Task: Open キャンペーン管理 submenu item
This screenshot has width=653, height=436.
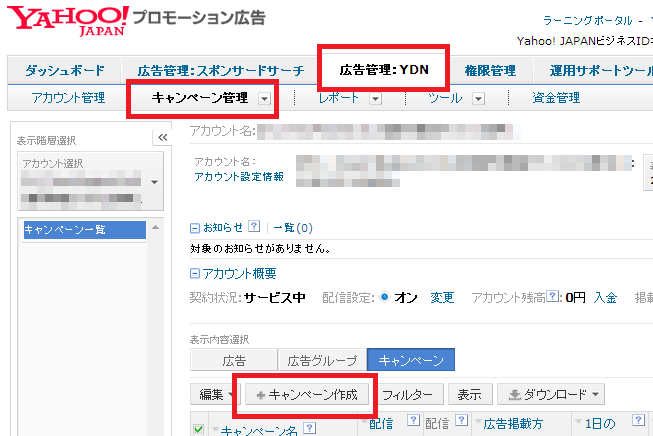Action: pyautogui.click(x=199, y=97)
